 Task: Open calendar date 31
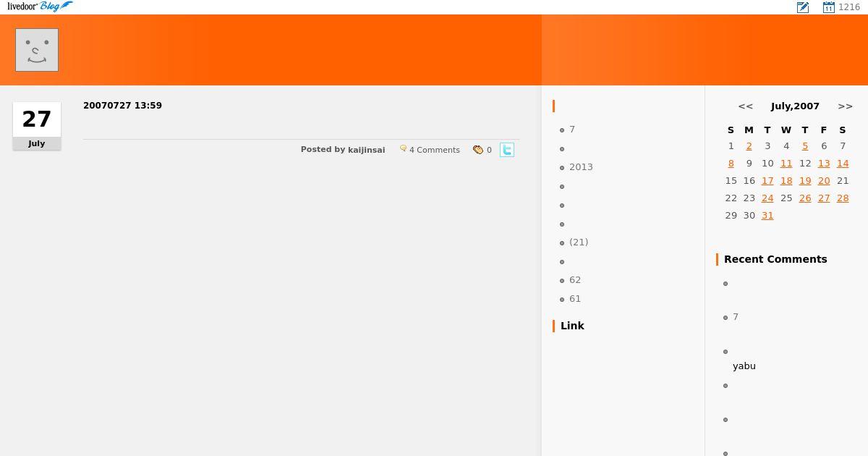click(x=767, y=216)
